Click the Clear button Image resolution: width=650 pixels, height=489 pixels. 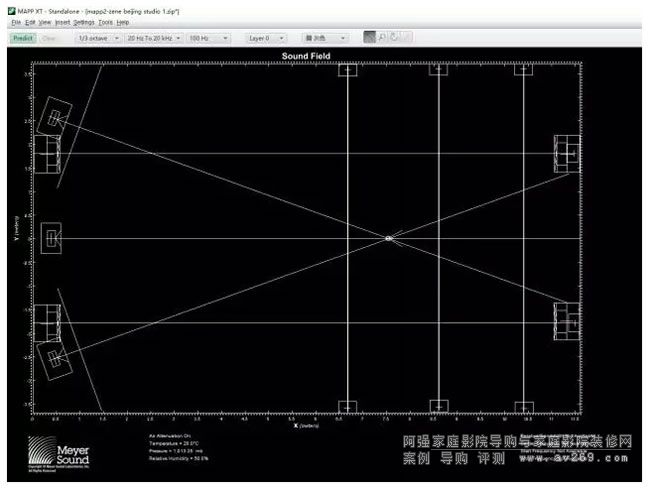pos(49,38)
